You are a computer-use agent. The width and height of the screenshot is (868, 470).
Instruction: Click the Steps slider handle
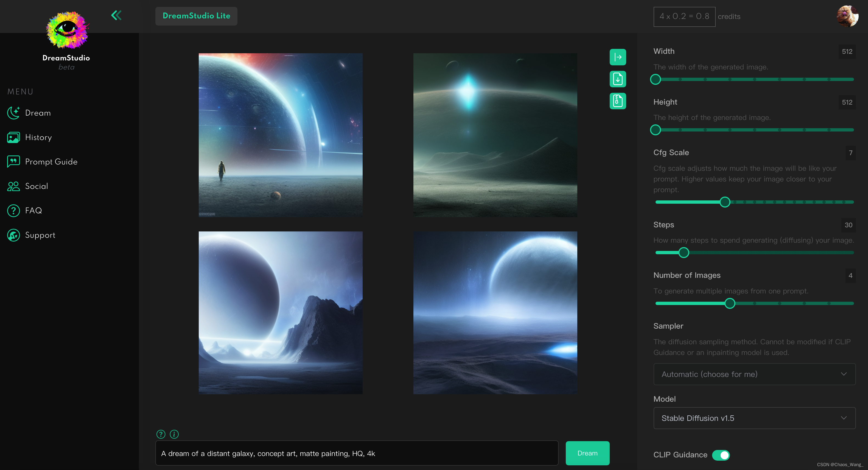pyautogui.click(x=684, y=252)
